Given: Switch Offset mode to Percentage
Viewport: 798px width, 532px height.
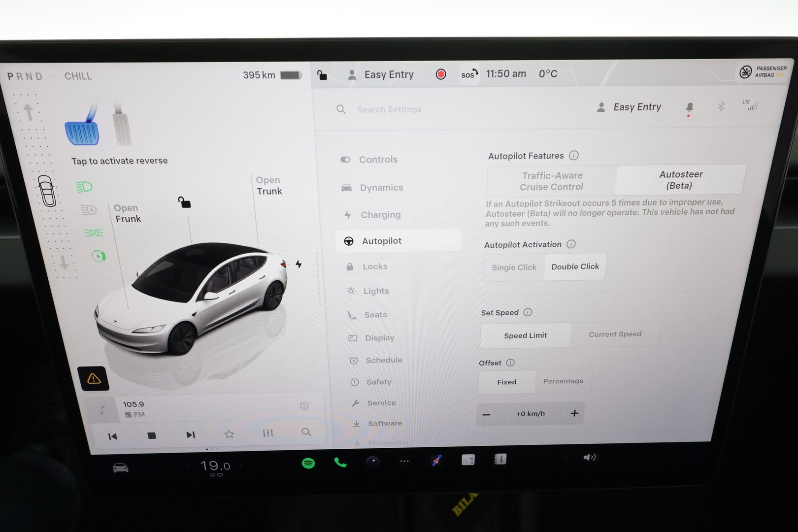Looking at the screenshot, I should pyautogui.click(x=563, y=381).
